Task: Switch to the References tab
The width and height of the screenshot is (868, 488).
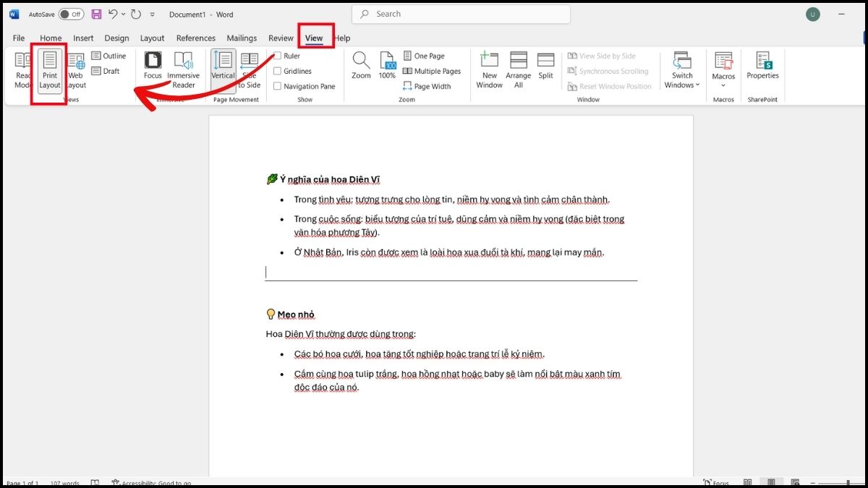Action: pyautogui.click(x=196, y=38)
